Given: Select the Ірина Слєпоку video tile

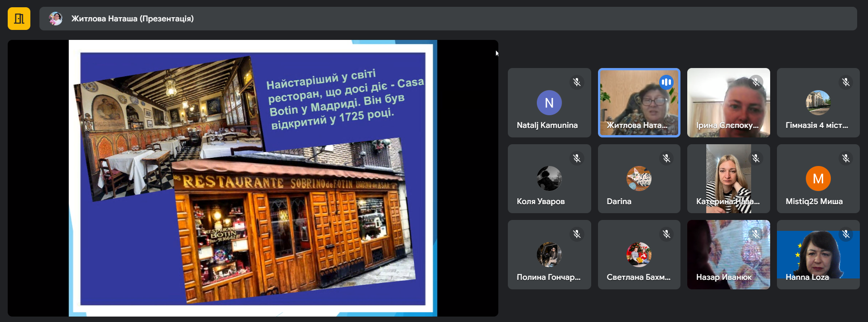Looking at the screenshot, I should pos(728,102).
